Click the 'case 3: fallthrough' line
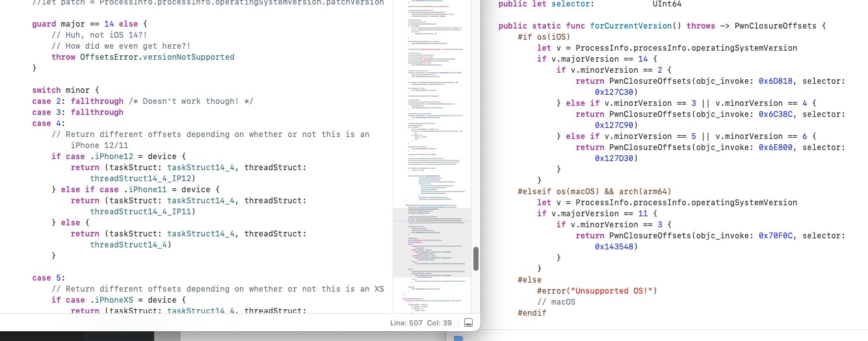 point(77,112)
